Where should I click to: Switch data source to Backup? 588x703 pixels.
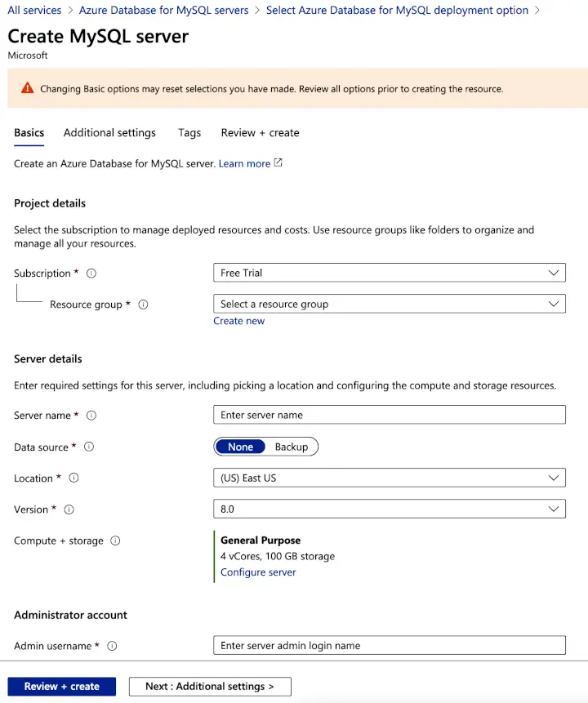pyautogui.click(x=291, y=447)
